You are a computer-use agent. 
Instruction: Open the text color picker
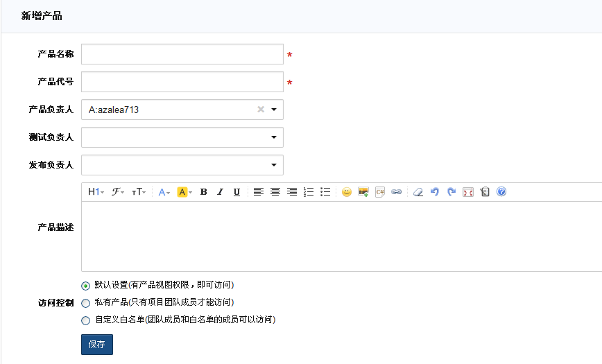click(164, 191)
